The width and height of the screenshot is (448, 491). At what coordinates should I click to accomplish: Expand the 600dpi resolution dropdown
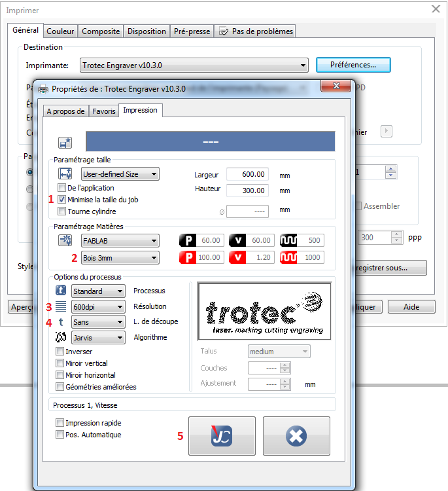pyautogui.click(x=97, y=306)
